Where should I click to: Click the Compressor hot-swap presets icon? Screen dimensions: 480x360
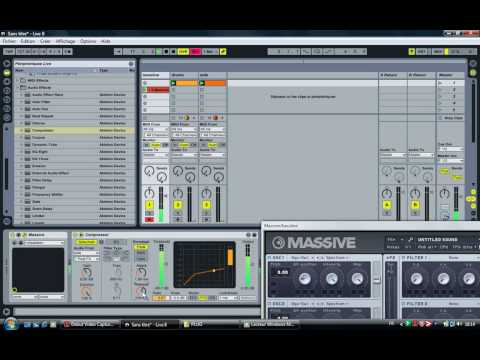tap(248, 235)
